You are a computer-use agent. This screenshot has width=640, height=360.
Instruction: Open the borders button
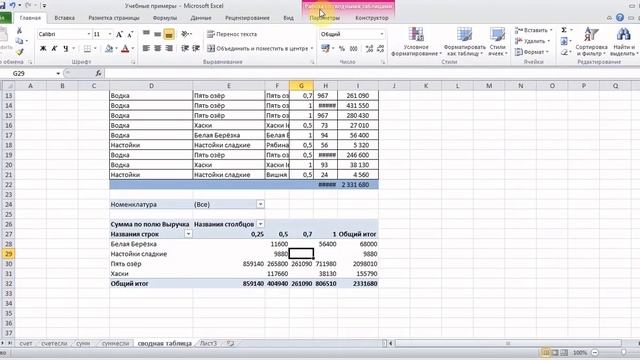[x=87, y=49]
